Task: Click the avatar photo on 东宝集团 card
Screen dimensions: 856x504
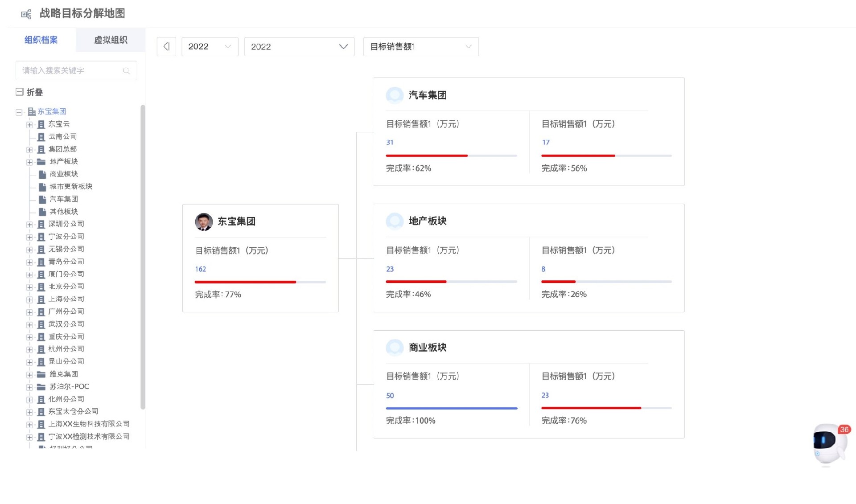Action: coord(204,221)
